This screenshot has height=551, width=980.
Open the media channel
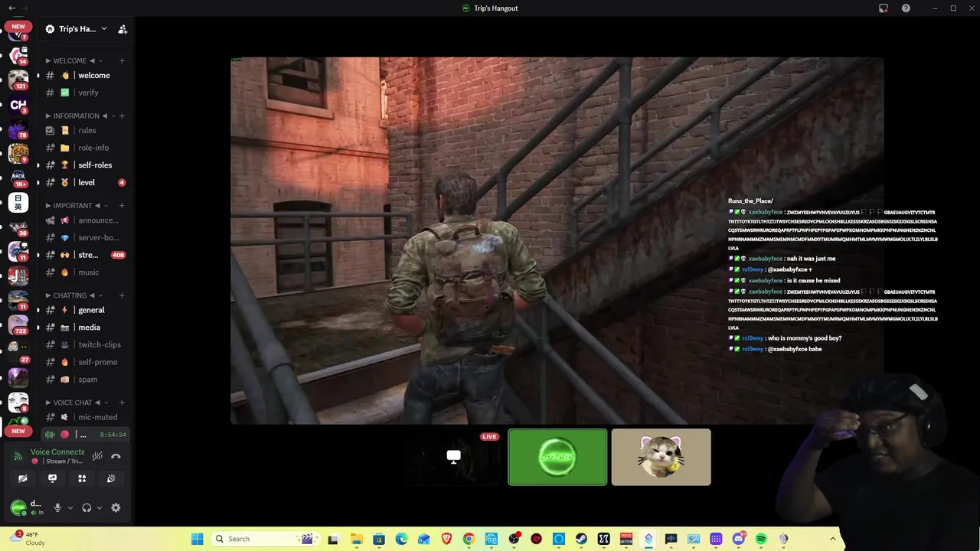(x=85, y=328)
